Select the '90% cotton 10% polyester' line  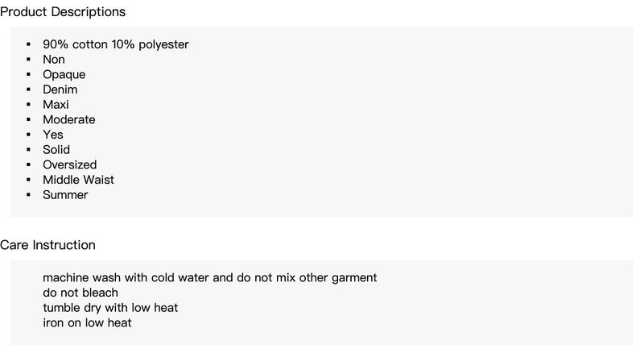pos(116,44)
